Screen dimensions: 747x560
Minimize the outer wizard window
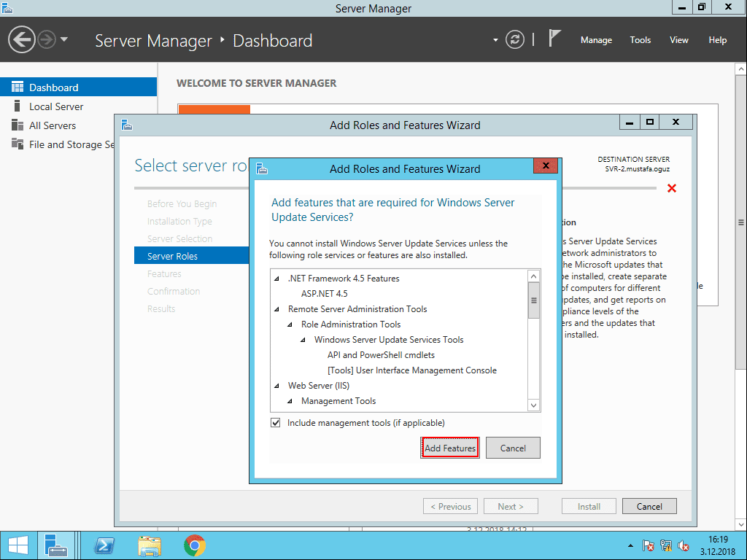[x=630, y=122]
